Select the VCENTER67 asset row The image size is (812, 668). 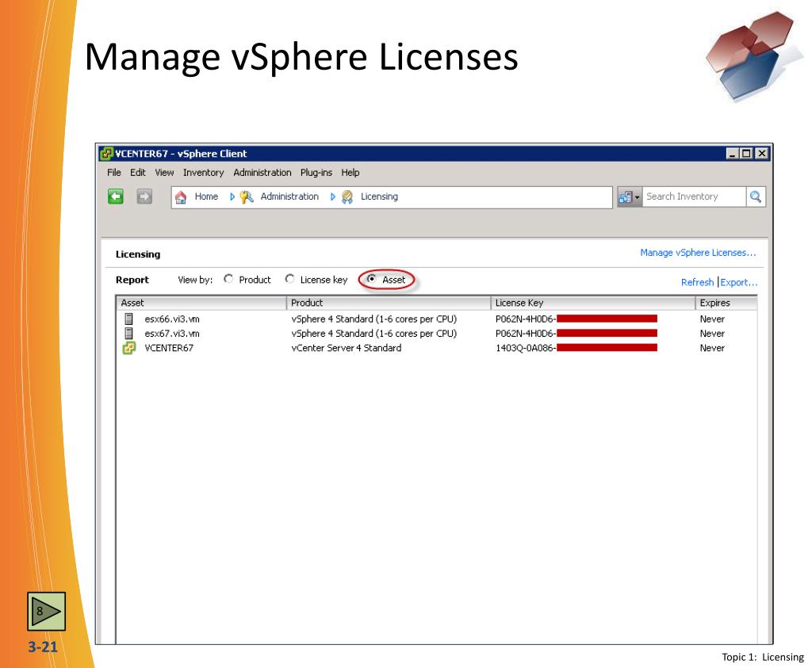[x=436, y=348]
